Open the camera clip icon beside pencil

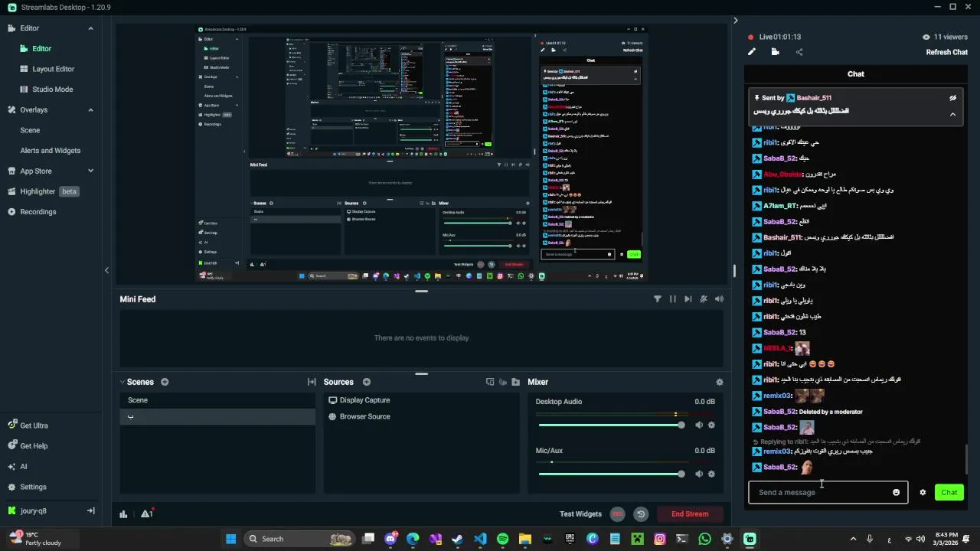tap(776, 52)
